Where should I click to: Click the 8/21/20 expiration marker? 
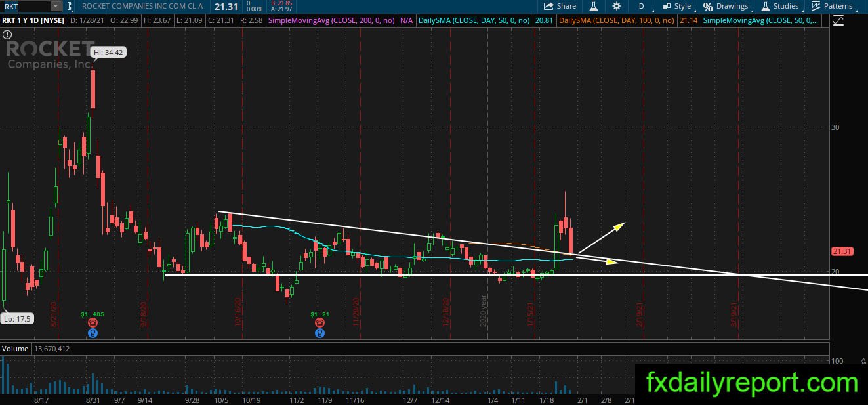pyautogui.click(x=54, y=314)
